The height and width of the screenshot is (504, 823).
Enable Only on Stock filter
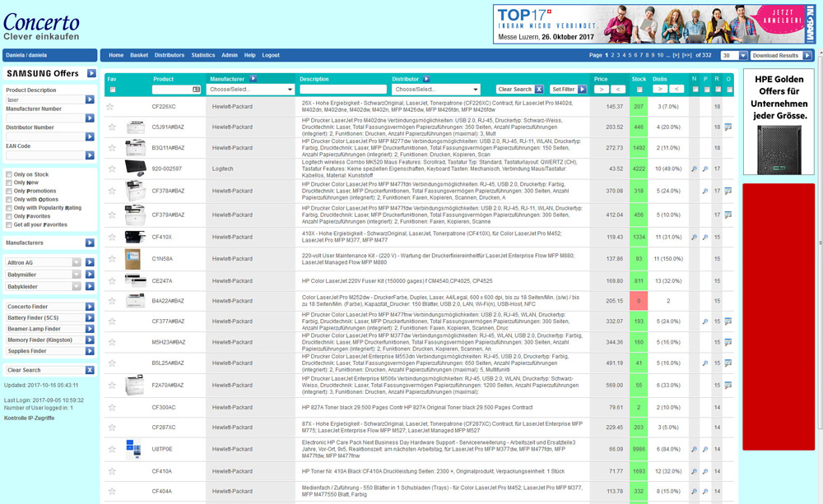click(x=9, y=174)
